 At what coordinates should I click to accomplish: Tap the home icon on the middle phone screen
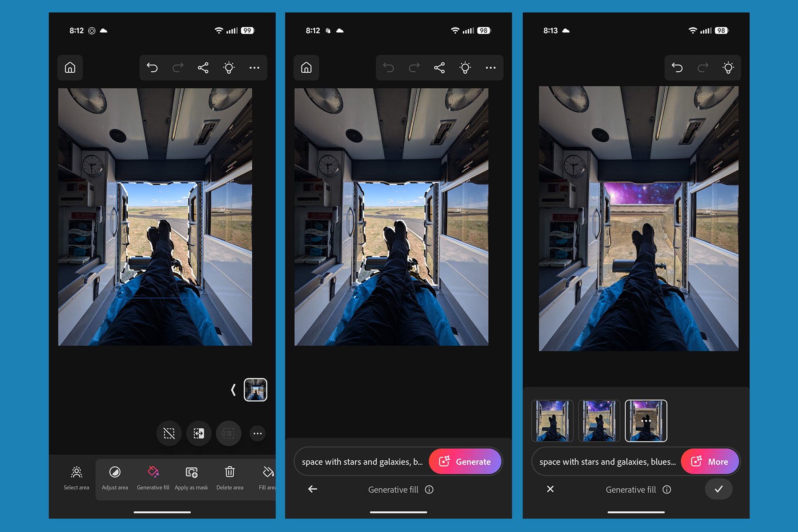[x=306, y=67]
